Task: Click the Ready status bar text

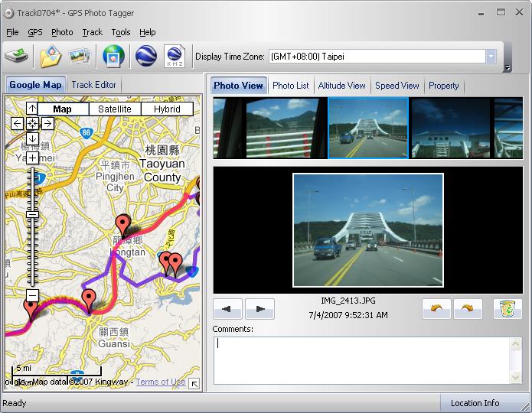Action: tap(15, 403)
